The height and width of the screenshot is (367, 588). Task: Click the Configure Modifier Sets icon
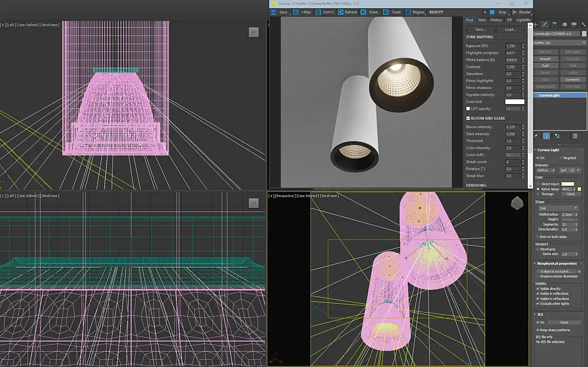click(576, 136)
